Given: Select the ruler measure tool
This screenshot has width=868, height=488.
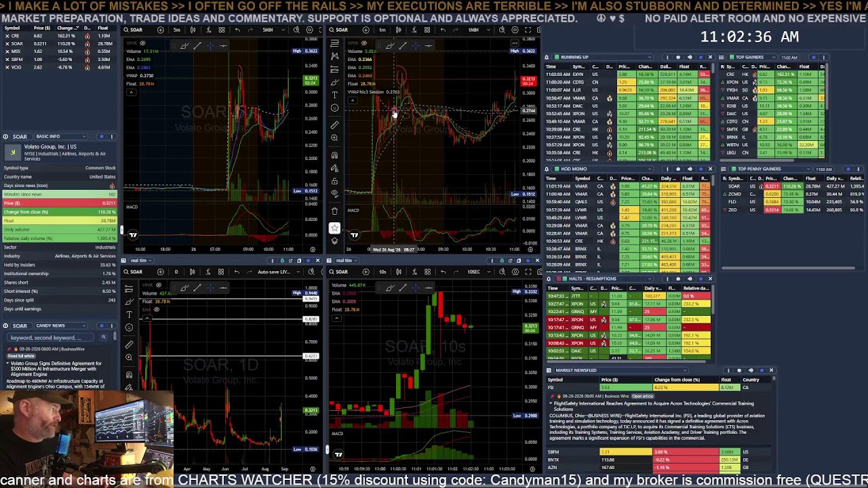Looking at the screenshot, I should coord(334,125).
